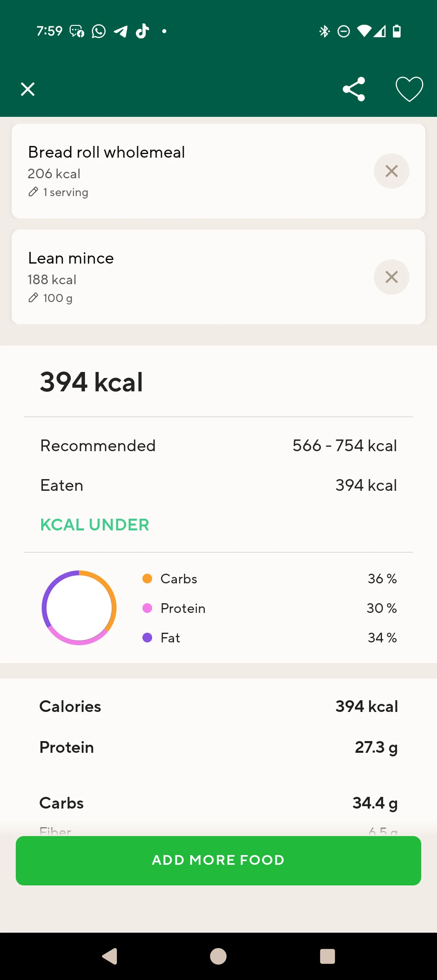Remove Lean mince item

[391, 277]
